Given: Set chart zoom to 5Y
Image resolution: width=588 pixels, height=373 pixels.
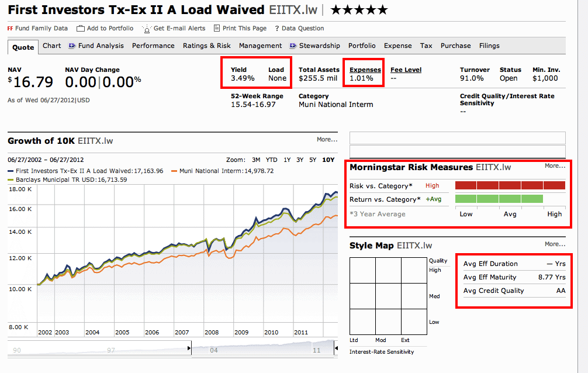Looking at the screenshot, I should (x=313, y=160).
